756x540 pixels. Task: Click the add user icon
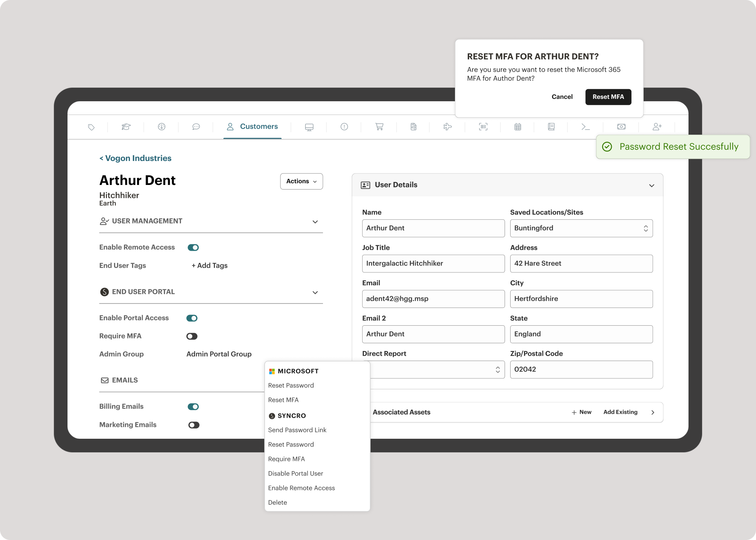[657, 127]
